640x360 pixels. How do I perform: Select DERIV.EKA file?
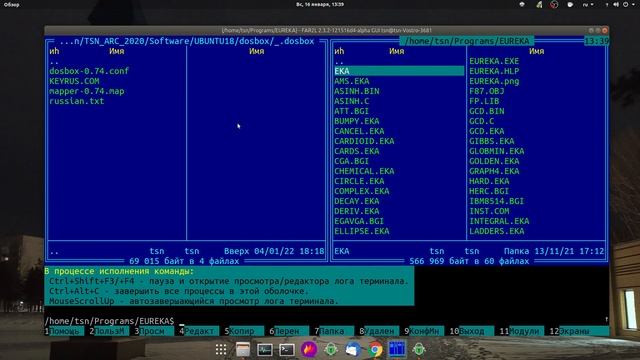coord(357,211)
